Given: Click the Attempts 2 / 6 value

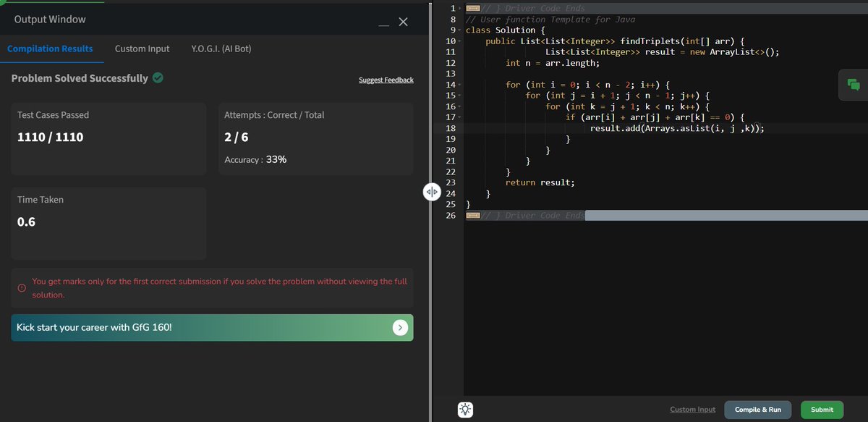Looking at the screenshot, I should 237,136.
